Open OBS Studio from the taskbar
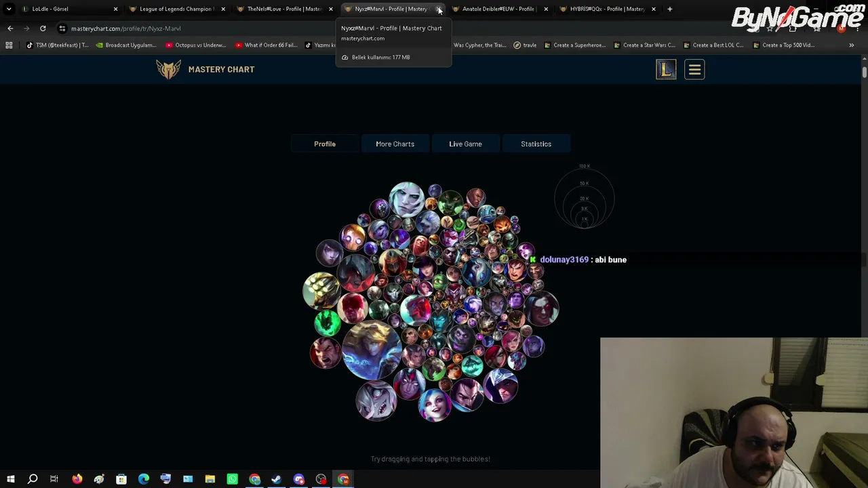This screenshot has height=488, width=868. (x=321, y=480)
